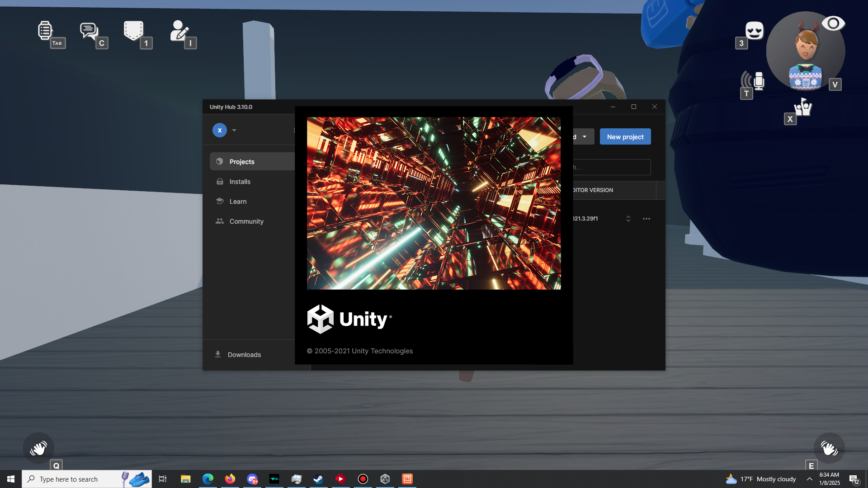Image resolution: width=868 pixels, height=488 pixels.
Task: Click the avatar edit icon
Action: click(x=179, y=31)
